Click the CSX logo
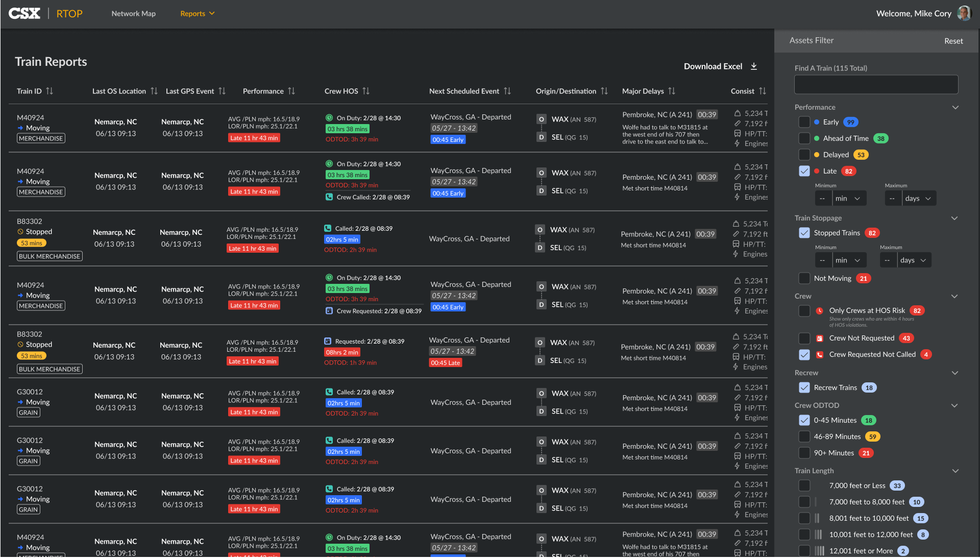 click(24, 13)
